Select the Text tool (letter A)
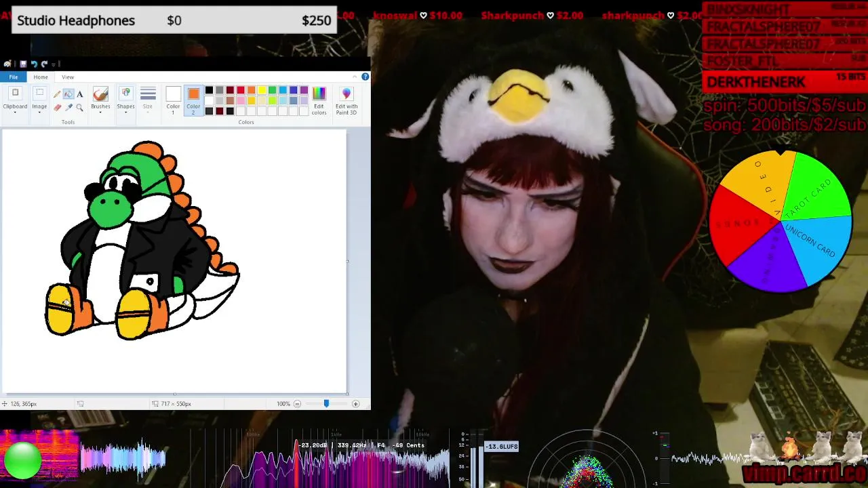Screen dimensions: 868x488 tap(80, 94)
